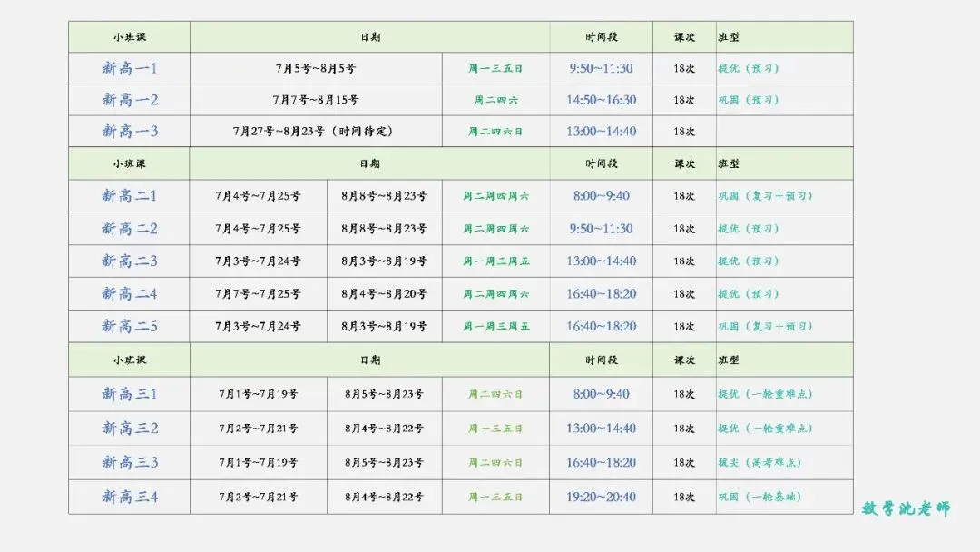The image size is (980, 552).
Task: Click 8月3号~8月19号 in the 新高二5 row
Action: (x=385, y=326)
